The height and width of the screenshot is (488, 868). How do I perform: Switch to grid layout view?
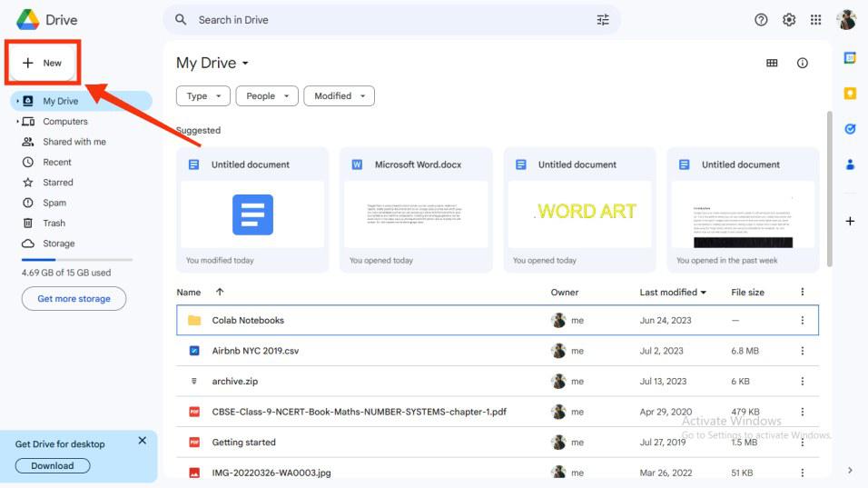point(772,63)
